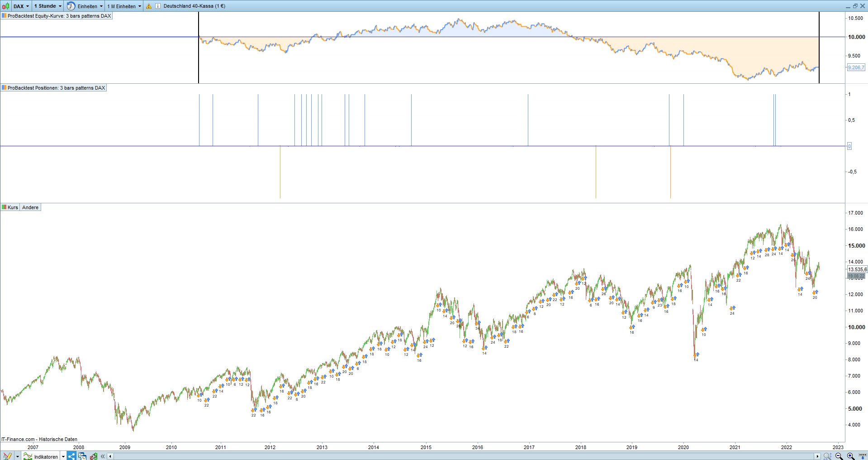Click the blue share icon
Viewport: 868px width, 460px height.
coord(71,456)
